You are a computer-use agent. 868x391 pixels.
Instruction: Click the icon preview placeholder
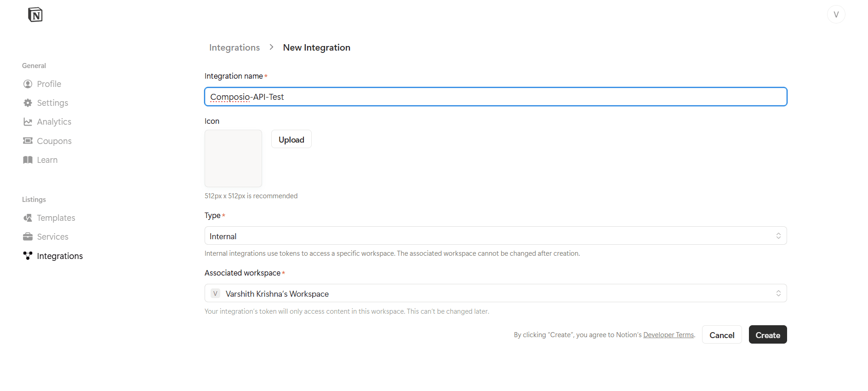233,158
